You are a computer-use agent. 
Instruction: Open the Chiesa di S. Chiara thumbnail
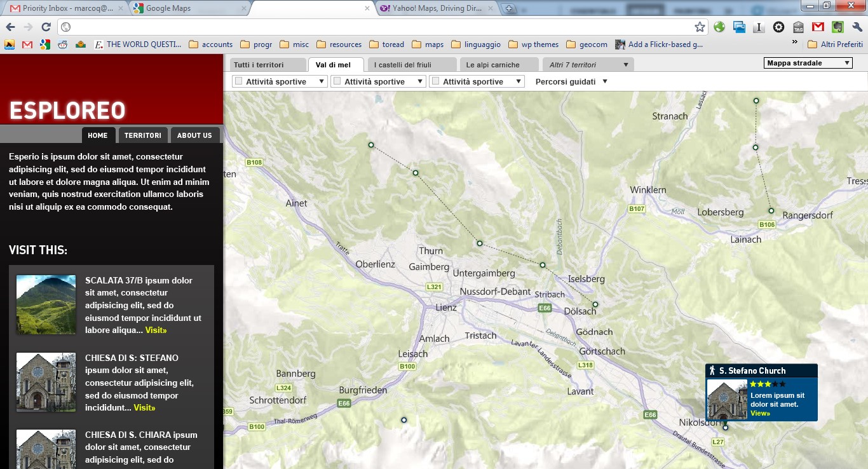[x=46, y=449]
